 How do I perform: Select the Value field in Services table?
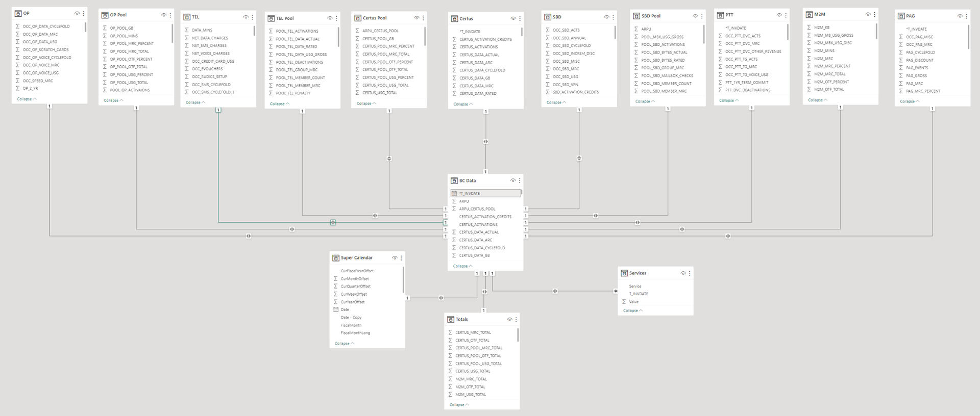point(634,302)
